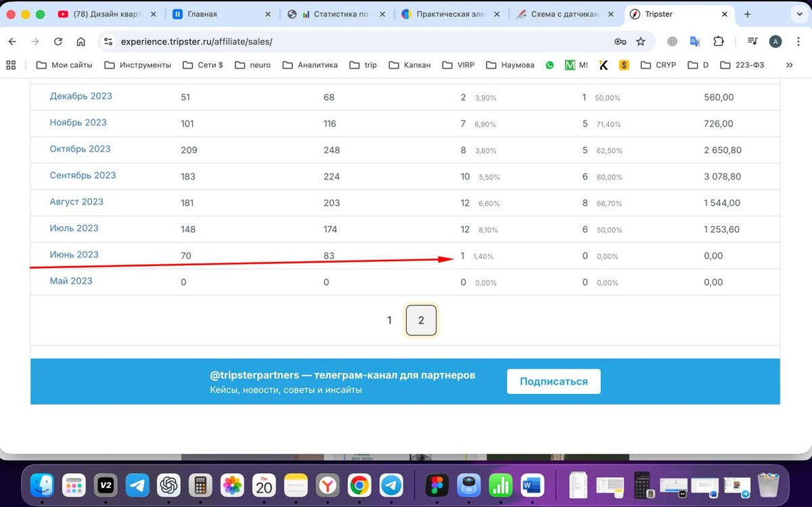
Task: Close the Tripster tab
Action: tap(725, 14)
